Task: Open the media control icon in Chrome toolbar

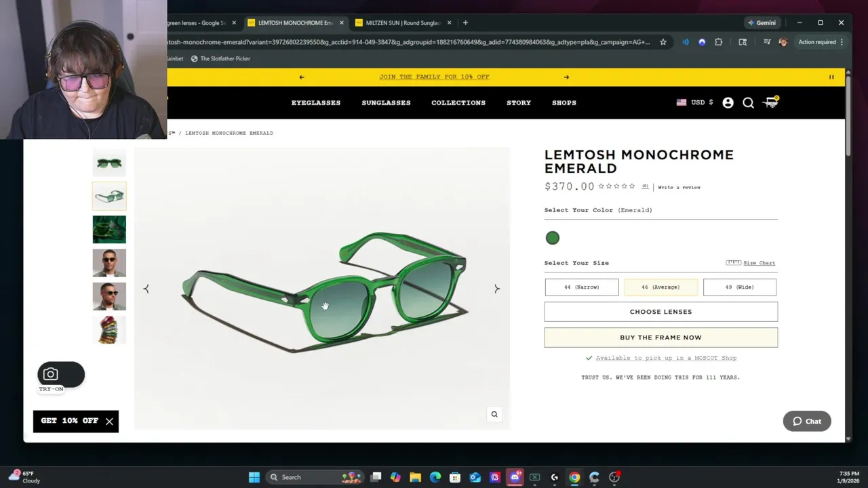Action: pyautogui.click(x=767, y=42)
